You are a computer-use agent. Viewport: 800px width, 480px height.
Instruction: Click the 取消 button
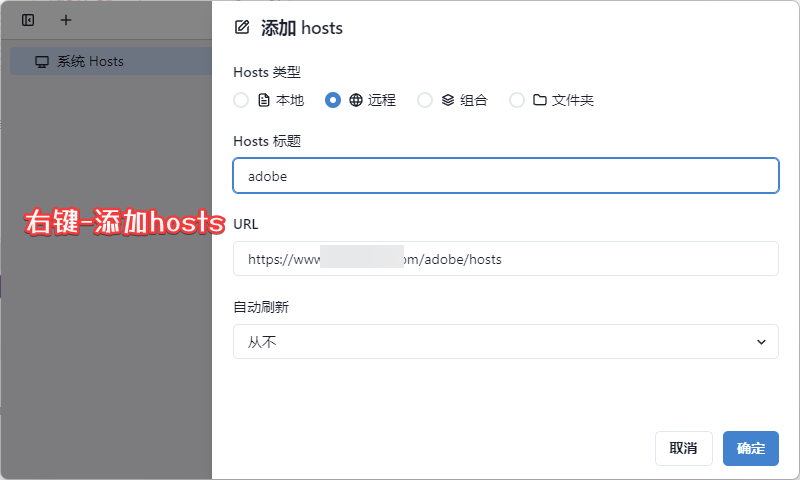[684, 448]
